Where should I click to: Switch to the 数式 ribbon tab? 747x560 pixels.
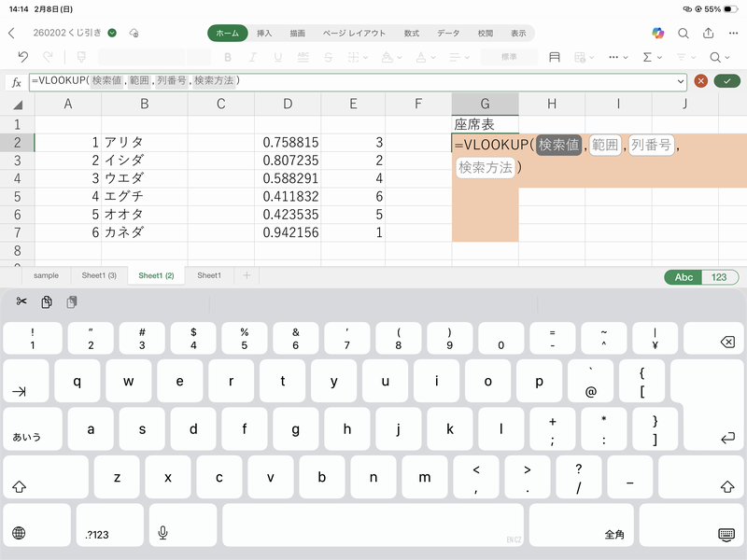pyautogui.click(x=412, y=33)
